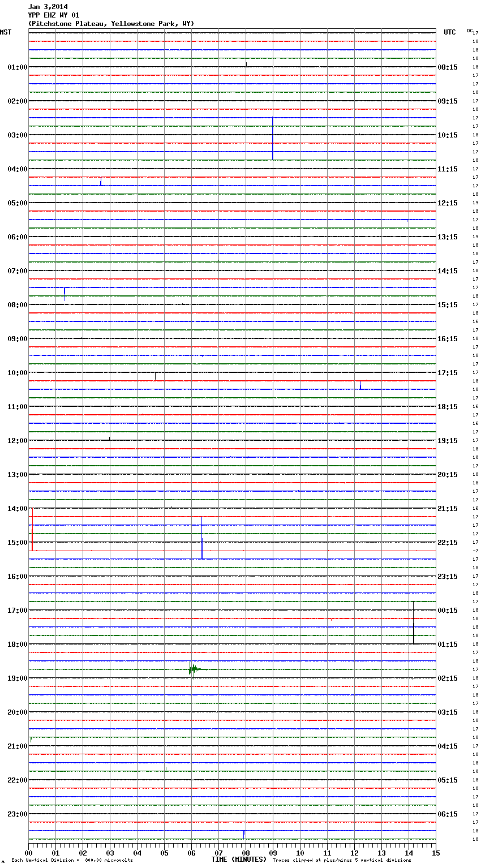Click the blue spike after 07:00 MST near minute 1
481x868 pixels.
click(x=65, y=294)
